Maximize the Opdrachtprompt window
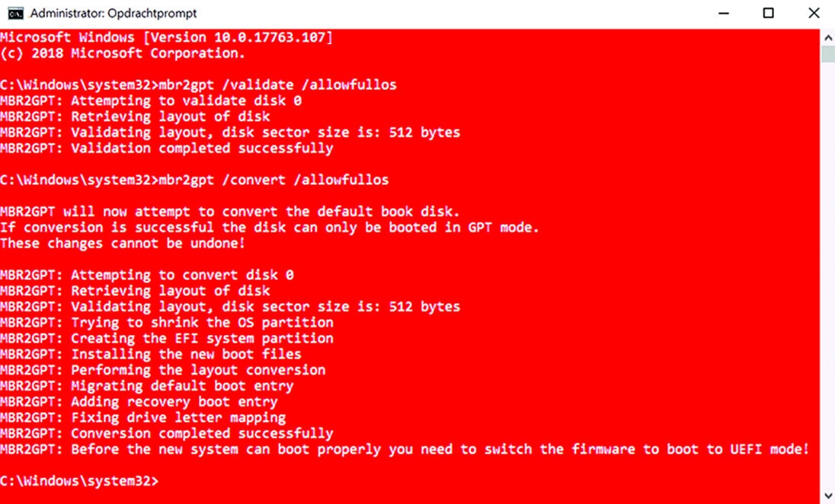This screenshot has width=835, height=504. click(x=768, y=13)
